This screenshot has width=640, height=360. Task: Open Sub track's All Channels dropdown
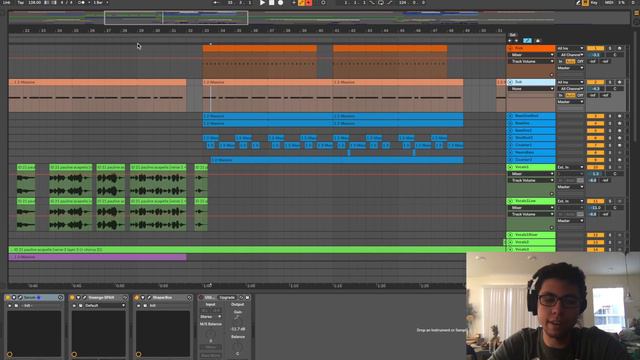571,89
